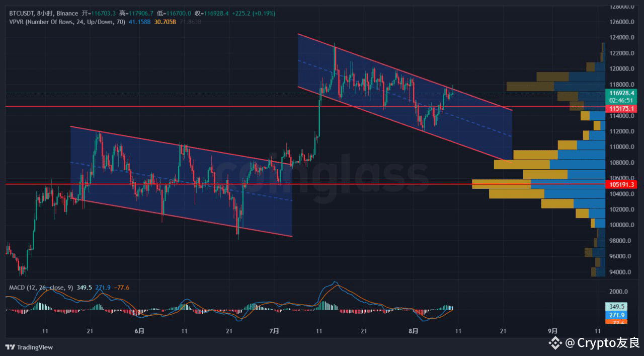Select the red price tag 105191.3
Image resolution: width=644 pixels, height=356 pixels.
622,185
